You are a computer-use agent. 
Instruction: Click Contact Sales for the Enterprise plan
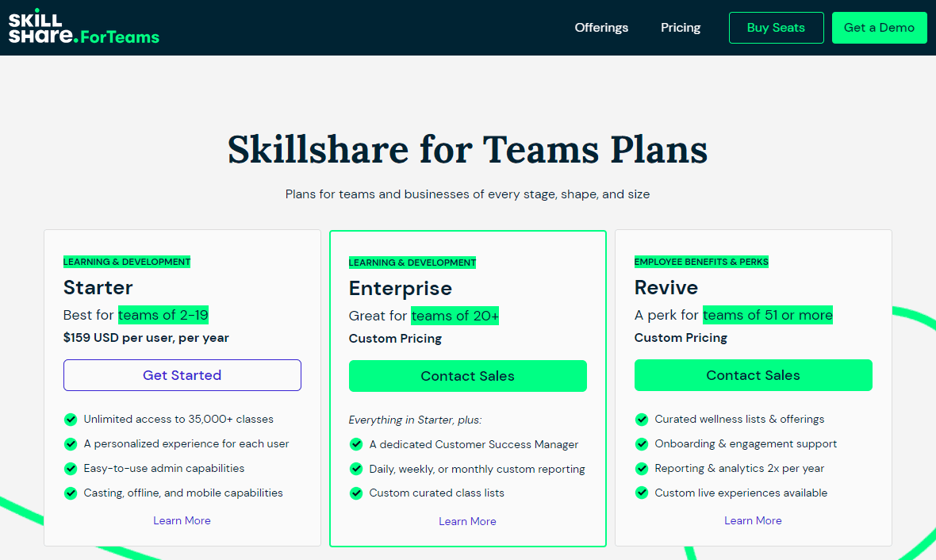pyautogui.click(x=467, y=375)
